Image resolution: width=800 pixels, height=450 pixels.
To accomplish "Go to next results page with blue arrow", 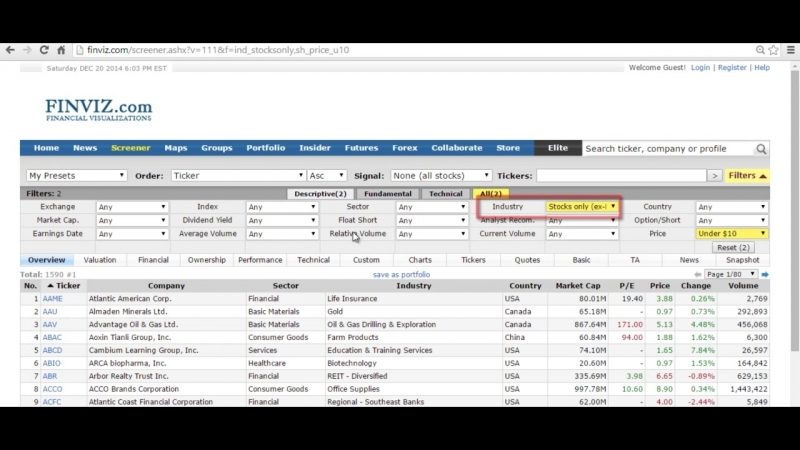I will pyautogui.click(x=765, y=274).
